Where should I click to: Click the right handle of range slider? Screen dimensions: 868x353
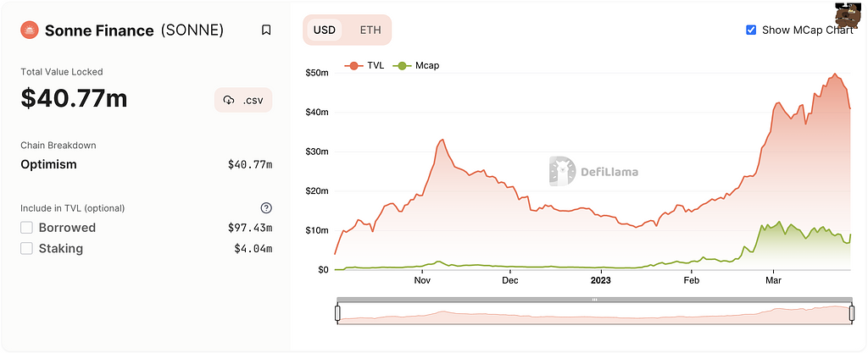(850, 313)
